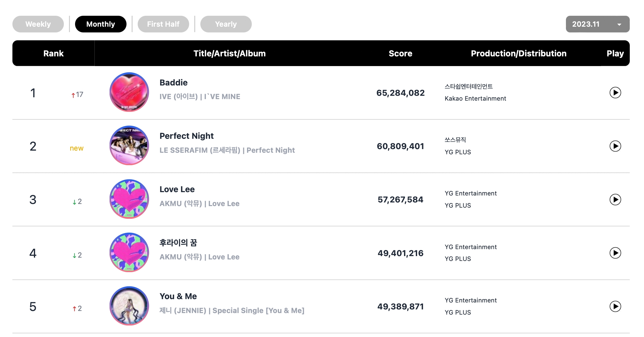This screenshot has height=337, width=644.
Task: Open the First Half chart tab
Action: pyautogui.click(x=163, y=24)
